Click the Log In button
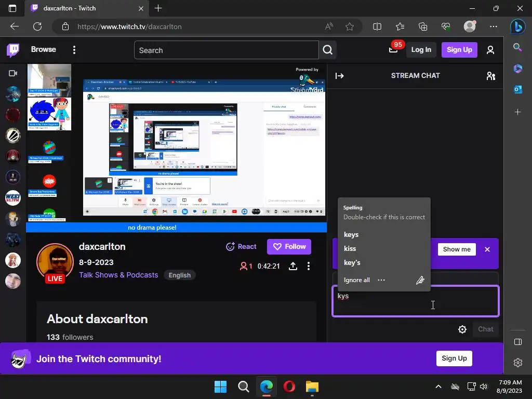This screenshot has height=399, width=532. 421,50
